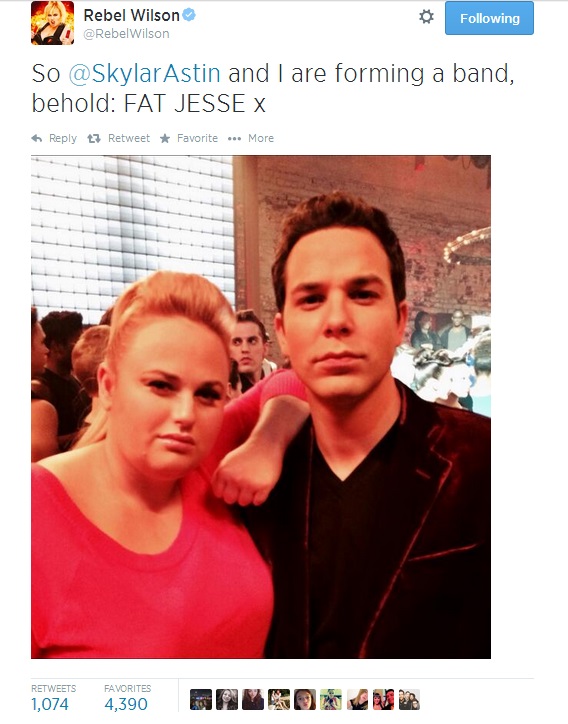Click the Retweet text label

[129, 138]
